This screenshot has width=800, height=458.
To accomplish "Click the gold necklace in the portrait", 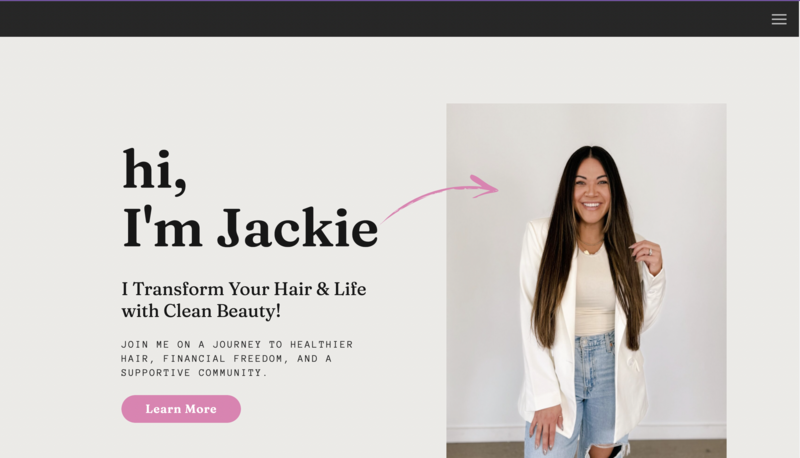I will click(588, 250).
